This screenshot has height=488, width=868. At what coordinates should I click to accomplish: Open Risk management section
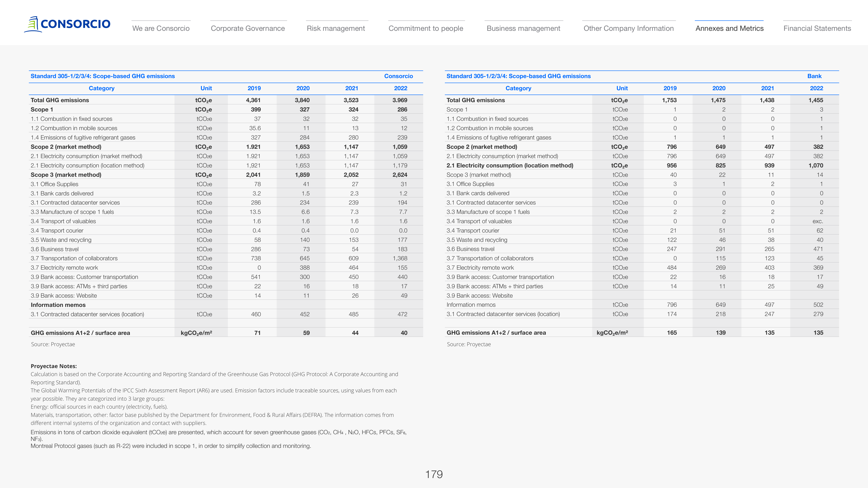pos(336,28)
